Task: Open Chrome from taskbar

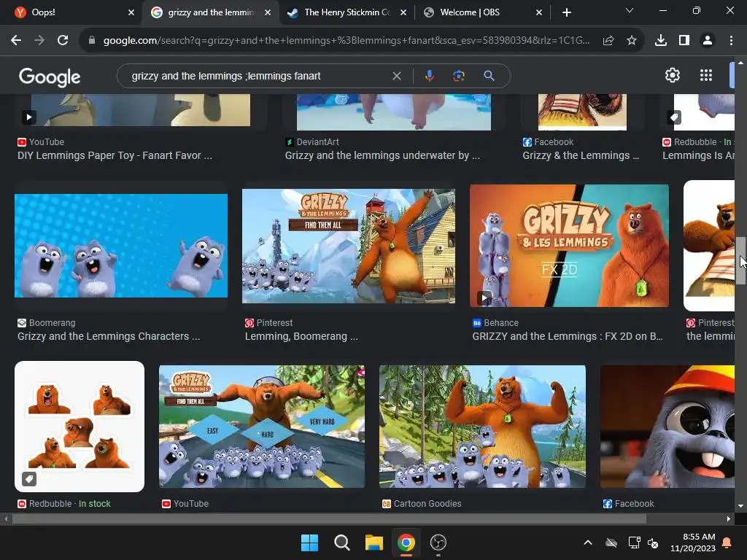Action: 406,542
